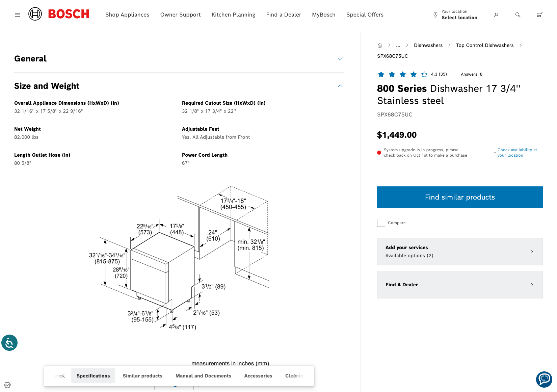Expand Add your services options

(x=459, y=252)
